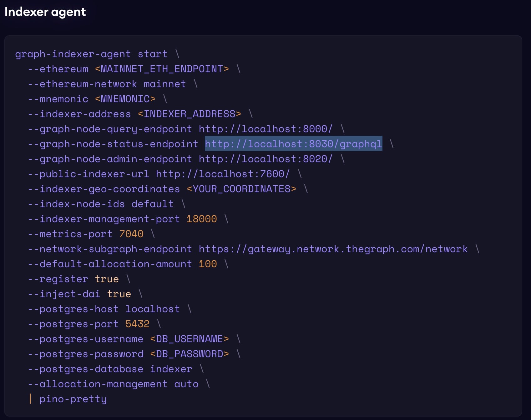The height and width of the screenshot is (420, 531).
Task: Click the metrics port value 7040
Action: [x=131, y=234]
